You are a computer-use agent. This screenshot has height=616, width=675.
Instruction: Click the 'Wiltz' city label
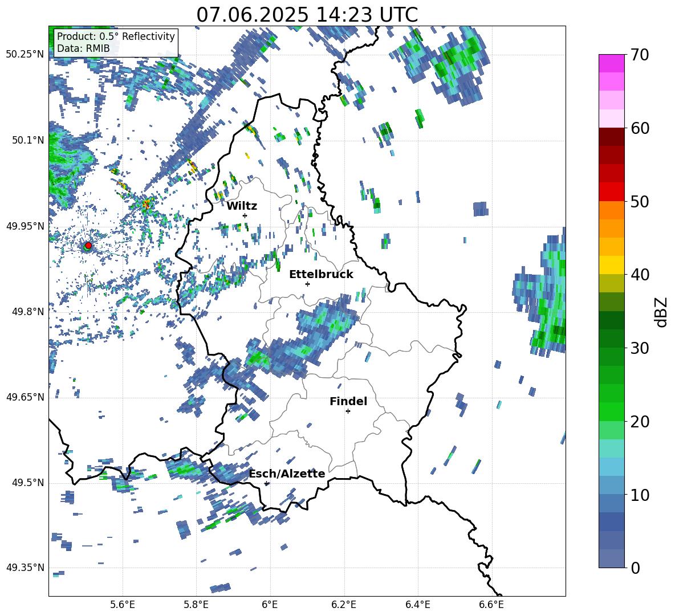[x=242, y=206]
